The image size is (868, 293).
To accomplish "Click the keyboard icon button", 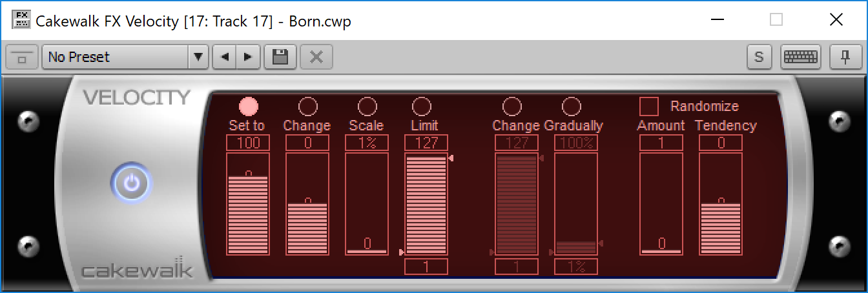I will [800, 57].
